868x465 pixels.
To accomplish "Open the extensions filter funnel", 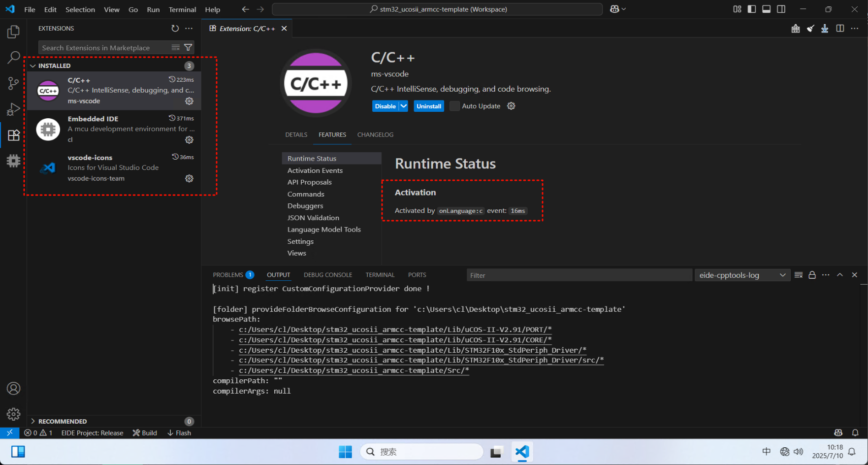I will click(188, 48).
